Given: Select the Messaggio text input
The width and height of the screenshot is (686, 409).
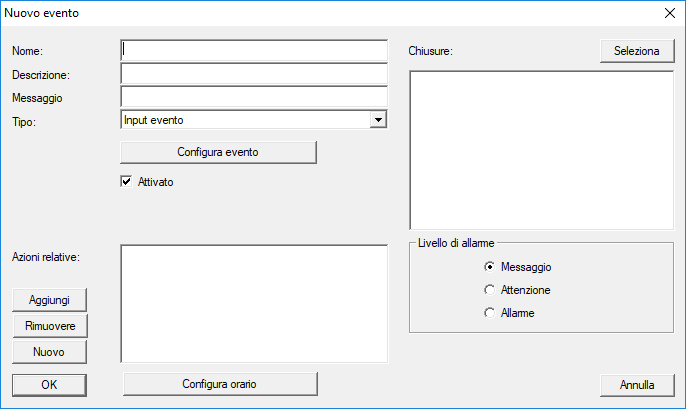Looking at the screenshot, I should (x=253, y=97).
